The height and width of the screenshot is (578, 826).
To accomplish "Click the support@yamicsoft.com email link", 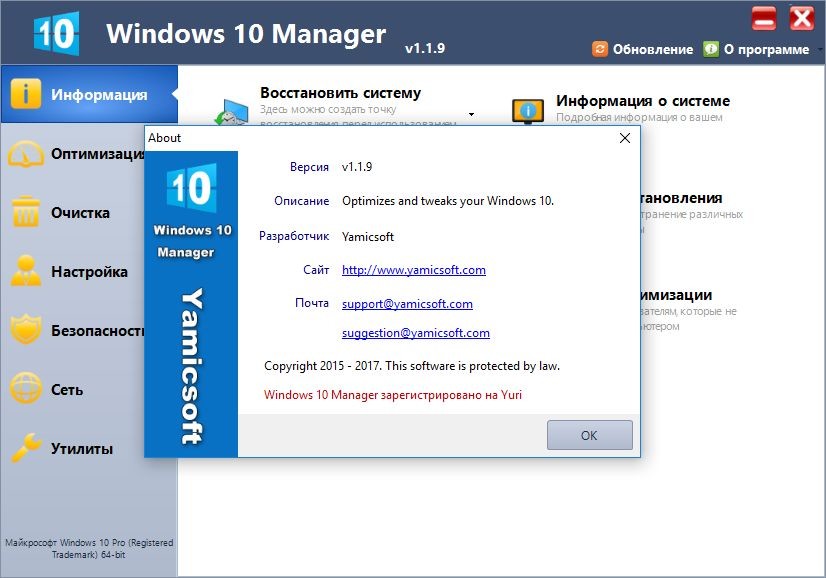I will pyautogui.click(x=407, y=303).
